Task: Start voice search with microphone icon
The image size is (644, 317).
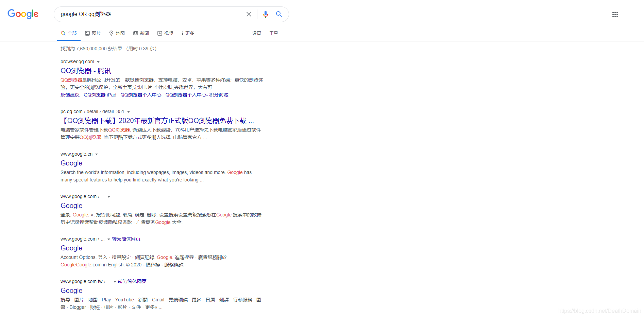Action: pos(266,14)
